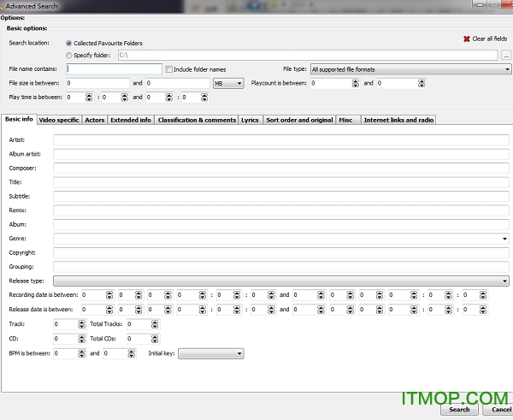This screenshot has height=420, width=513.
Task: Click the red X Clear all fields icon
Action: (467, 39)
